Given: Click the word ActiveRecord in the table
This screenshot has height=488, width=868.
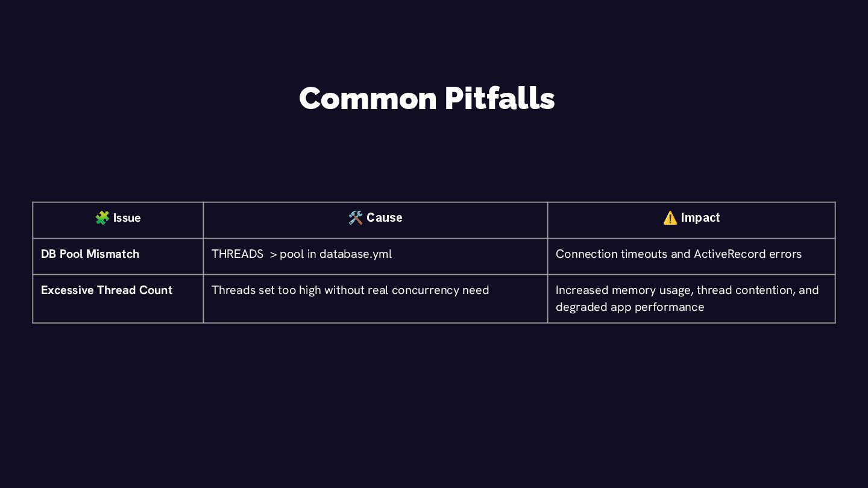Looking at the screenshot, I should [x=729, y=254].
